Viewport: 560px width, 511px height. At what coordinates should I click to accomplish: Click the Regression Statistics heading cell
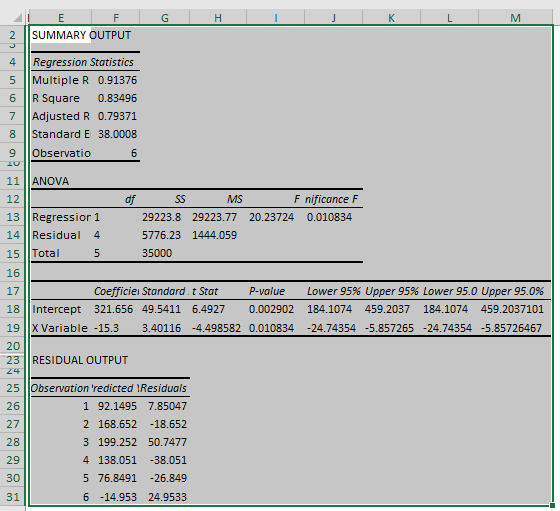[83, 62]
